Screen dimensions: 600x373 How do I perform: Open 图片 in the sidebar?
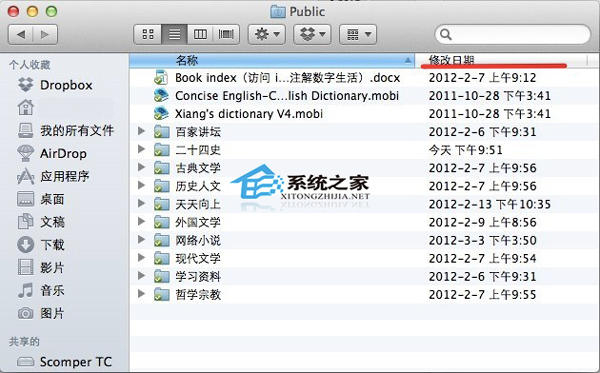pyautogui.click(x=41, y=313)
